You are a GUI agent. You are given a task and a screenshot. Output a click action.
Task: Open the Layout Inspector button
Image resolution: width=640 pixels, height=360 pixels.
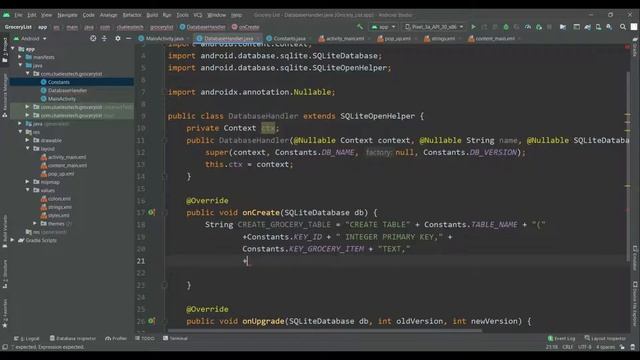[605, 338]
